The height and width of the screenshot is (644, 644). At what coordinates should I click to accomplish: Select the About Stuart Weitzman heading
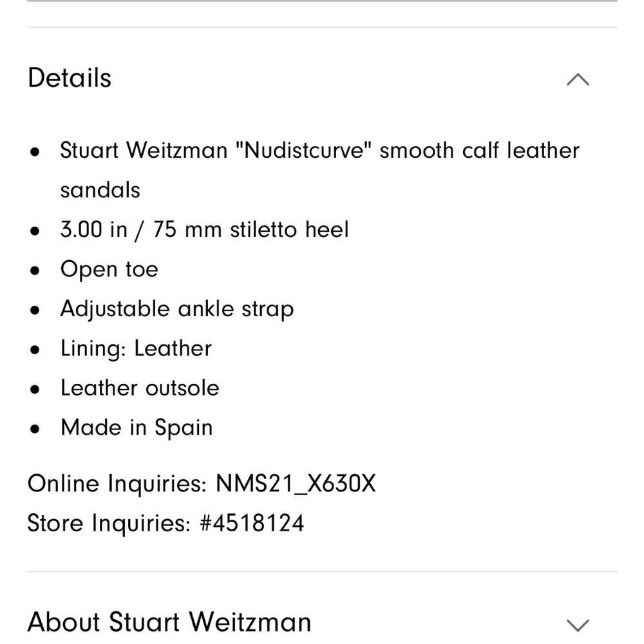point(169,622)
